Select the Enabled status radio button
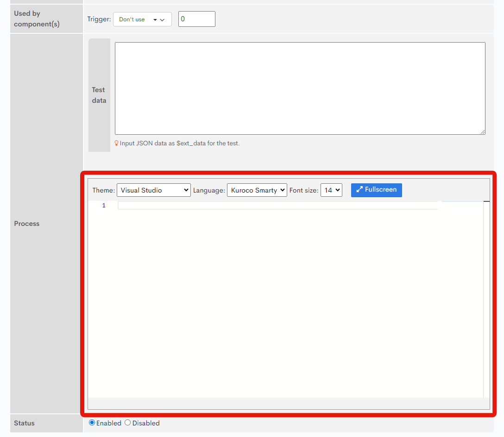 91,423
